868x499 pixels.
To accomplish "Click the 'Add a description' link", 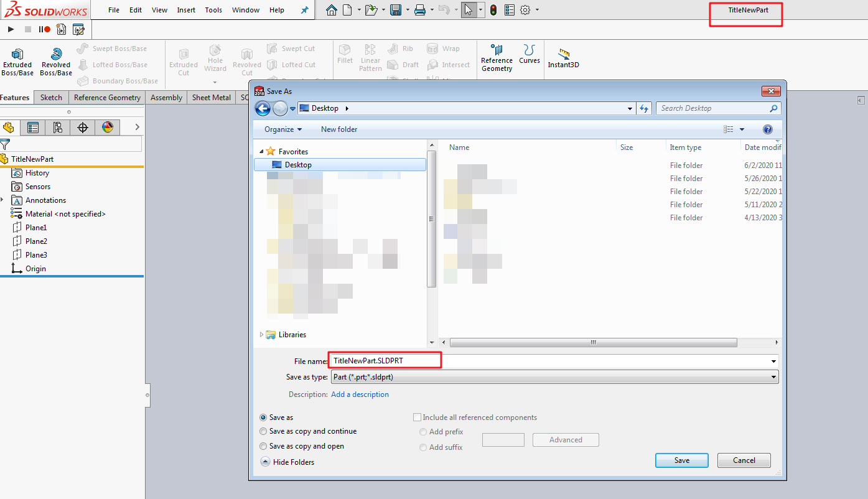I will point(360,394).
